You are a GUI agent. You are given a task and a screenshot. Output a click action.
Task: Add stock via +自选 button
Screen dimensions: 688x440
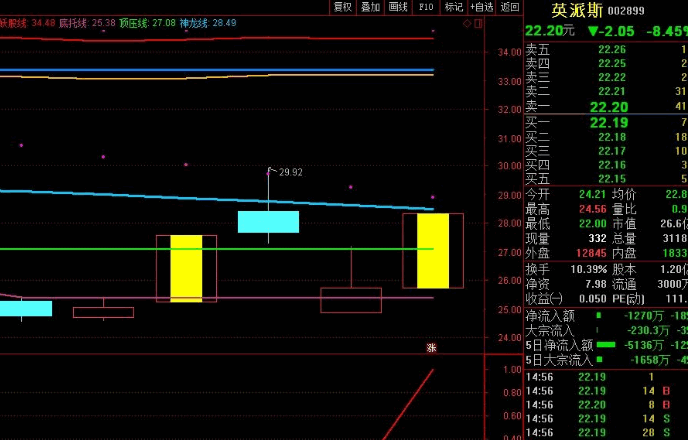(481, 7)
